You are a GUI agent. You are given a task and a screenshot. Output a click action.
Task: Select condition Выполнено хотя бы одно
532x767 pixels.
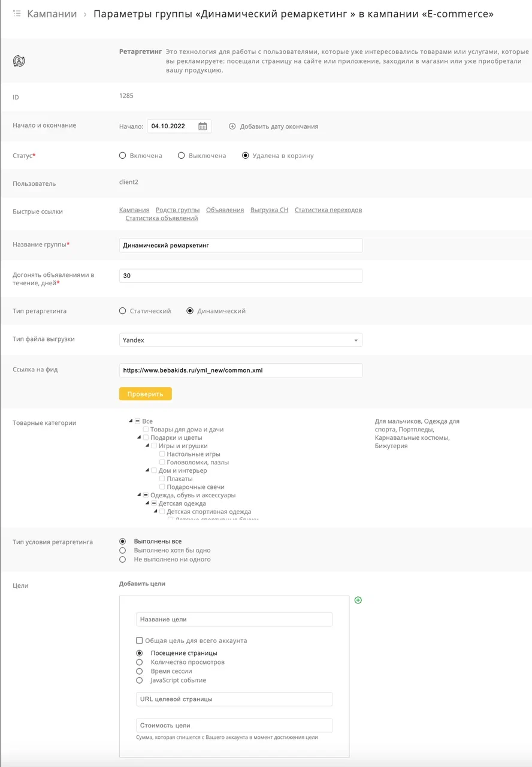(x=123, y=550)
